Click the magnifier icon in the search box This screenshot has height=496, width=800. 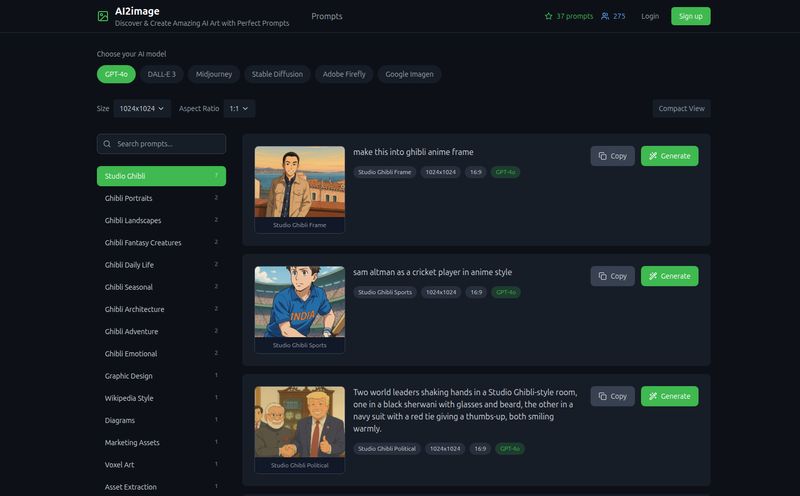(107, 144)
